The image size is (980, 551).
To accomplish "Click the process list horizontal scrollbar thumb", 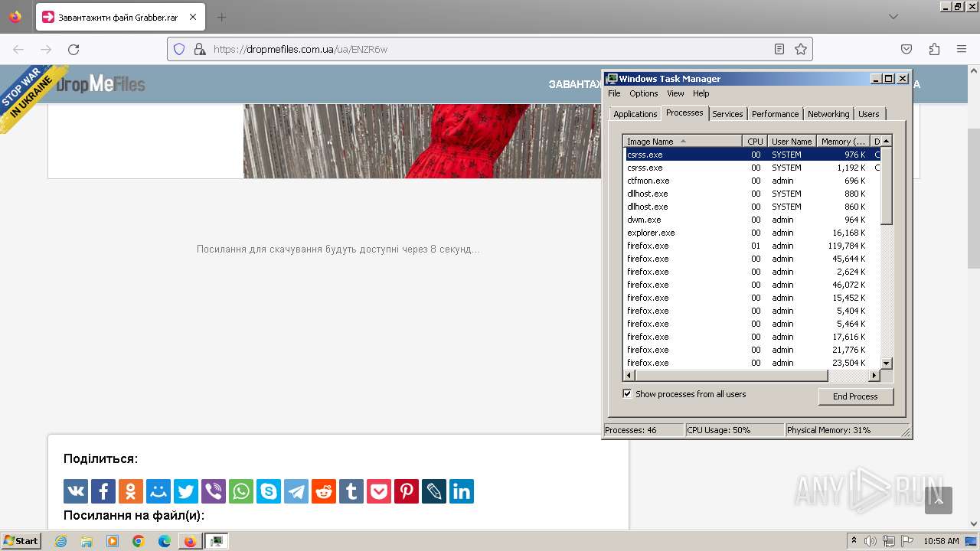I will click(x=732, y=376).
